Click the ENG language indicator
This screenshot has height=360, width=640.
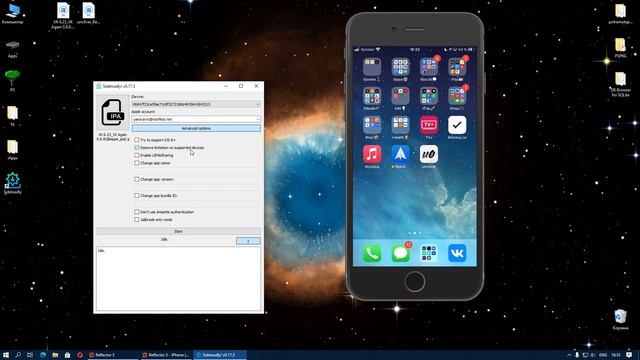603,355
